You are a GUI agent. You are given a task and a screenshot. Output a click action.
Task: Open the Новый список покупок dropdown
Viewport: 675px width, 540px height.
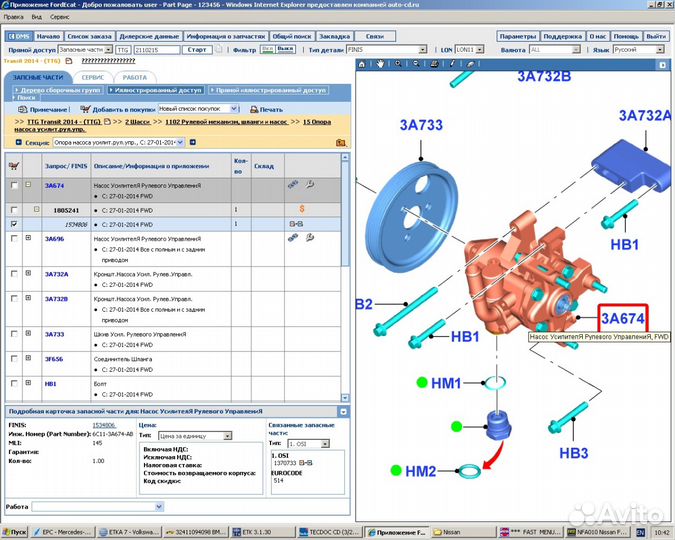pos(234,109)
